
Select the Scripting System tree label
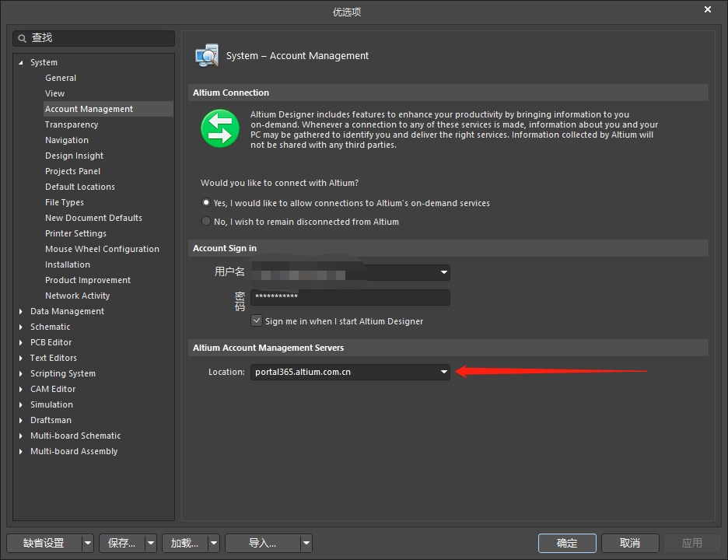tap(63, 374)
